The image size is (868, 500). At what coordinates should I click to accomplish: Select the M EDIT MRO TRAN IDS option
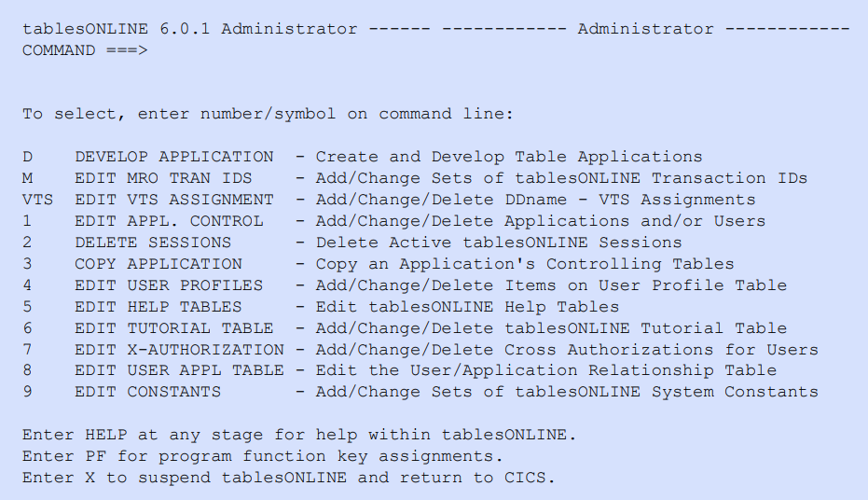click(137, 178)
